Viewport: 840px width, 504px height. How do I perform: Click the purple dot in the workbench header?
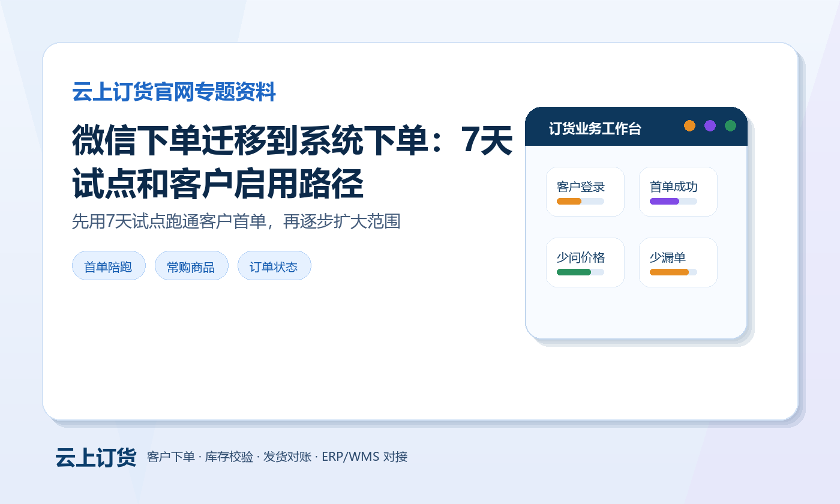click(710, 125)
